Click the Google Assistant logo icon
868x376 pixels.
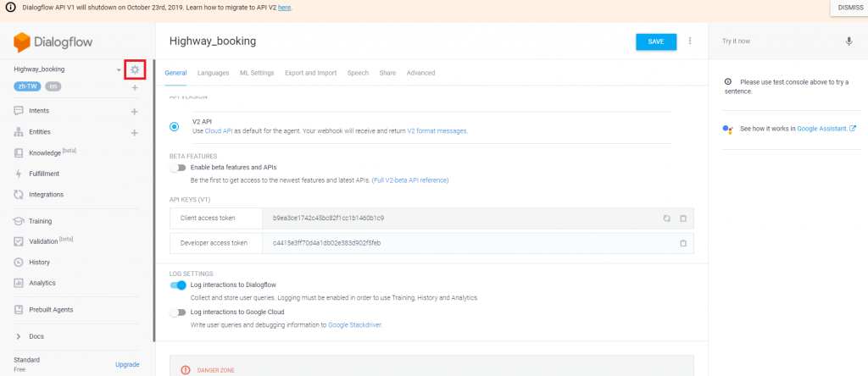(x=728, y=129)
